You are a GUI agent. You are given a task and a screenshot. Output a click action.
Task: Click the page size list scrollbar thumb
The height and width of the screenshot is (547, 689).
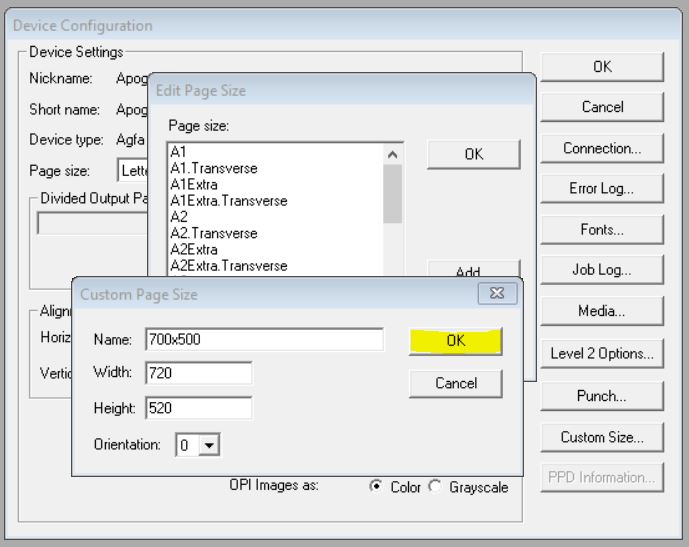(392, 194)
